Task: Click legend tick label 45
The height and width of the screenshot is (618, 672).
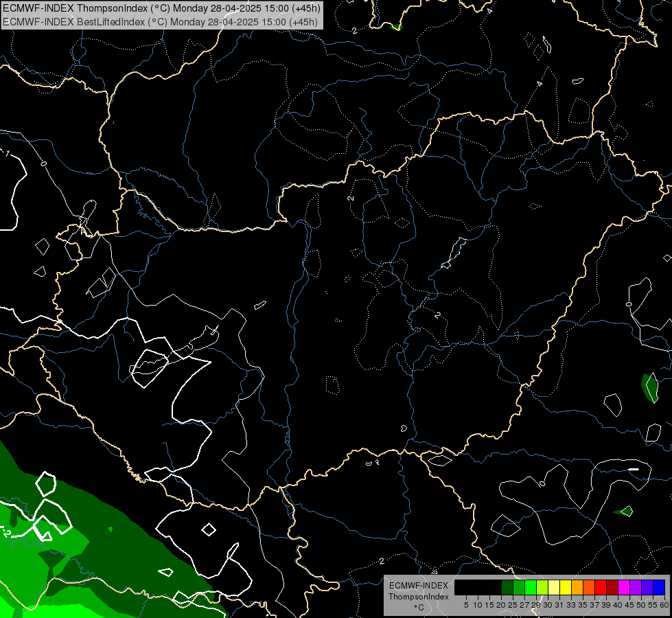Action: pos(630,605)
